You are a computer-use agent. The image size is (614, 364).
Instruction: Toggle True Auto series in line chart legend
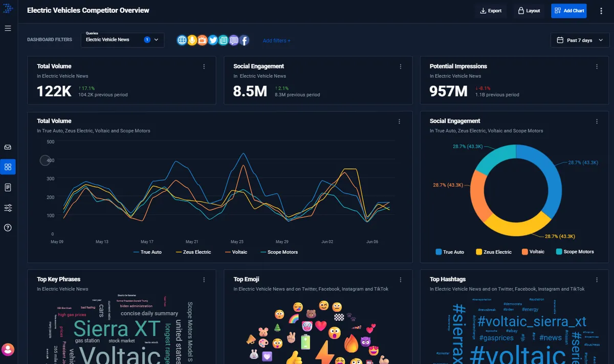coord(147,252)
